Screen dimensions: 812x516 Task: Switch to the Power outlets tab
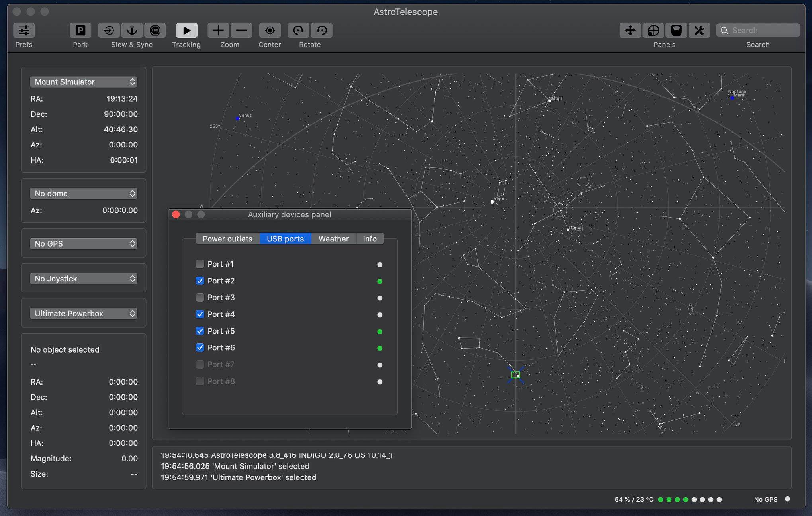[227, 239]
